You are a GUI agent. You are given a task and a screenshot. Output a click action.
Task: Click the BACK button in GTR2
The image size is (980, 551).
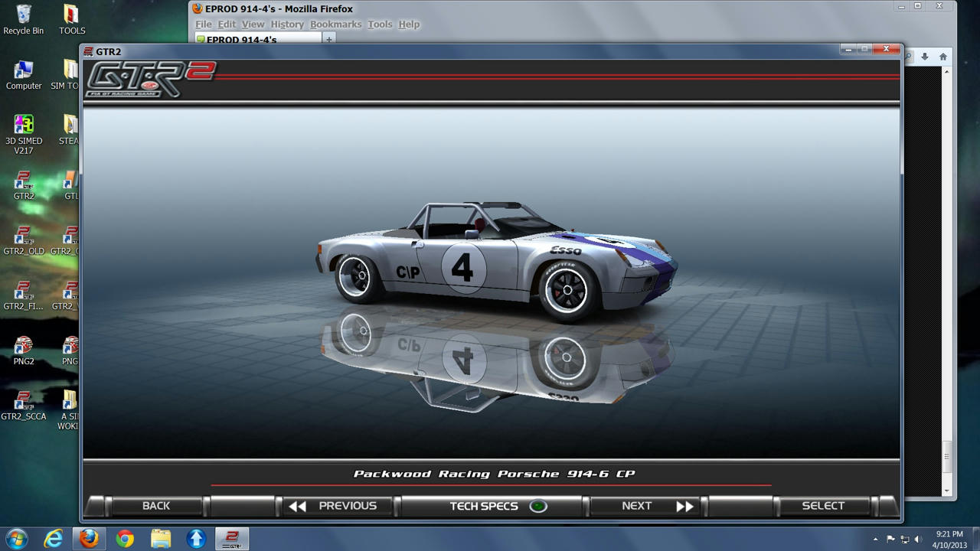(156, 506)
